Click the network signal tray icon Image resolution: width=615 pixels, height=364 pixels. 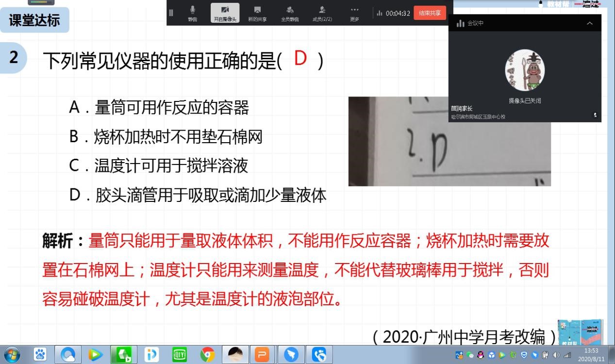567,355
